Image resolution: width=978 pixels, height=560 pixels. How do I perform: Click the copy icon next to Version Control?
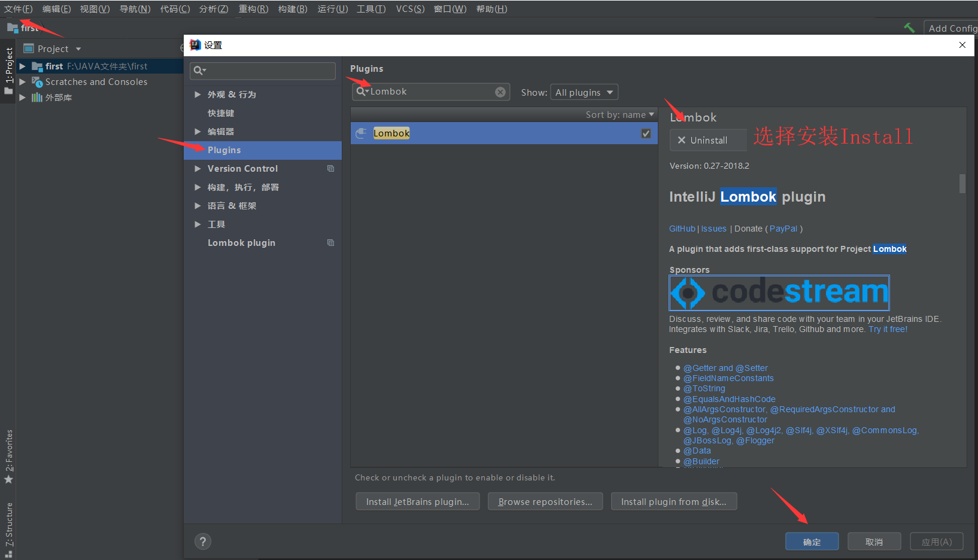[x=330, y=169]
